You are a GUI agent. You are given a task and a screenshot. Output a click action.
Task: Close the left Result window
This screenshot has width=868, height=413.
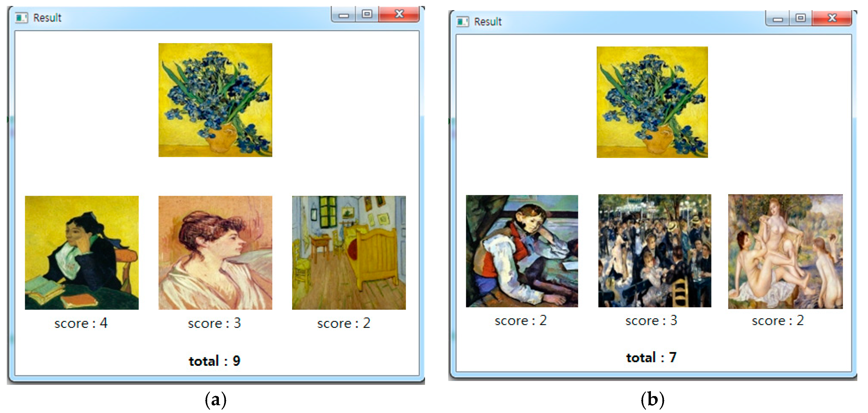pyautogui.click(x=399, y=14)
